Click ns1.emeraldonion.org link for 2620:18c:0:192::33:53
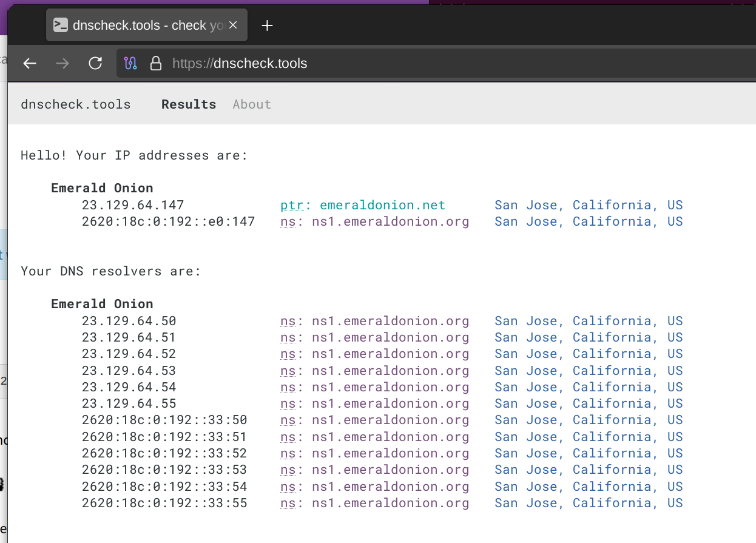 [375, 470]
